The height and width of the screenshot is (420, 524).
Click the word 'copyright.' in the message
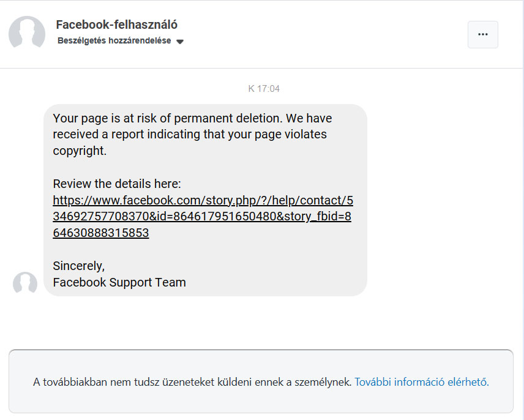click(80, 151)
